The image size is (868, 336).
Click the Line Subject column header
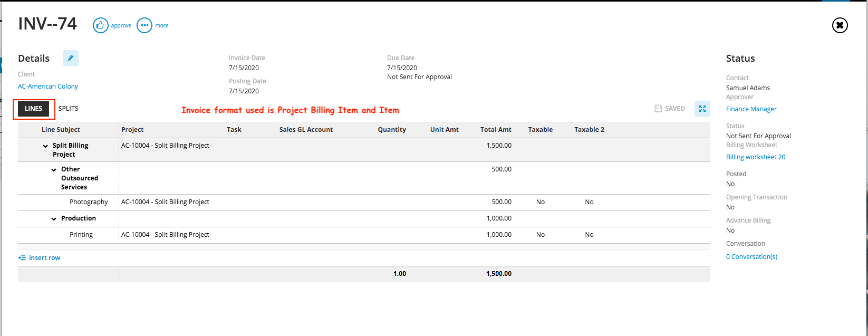tap(61, 130)
